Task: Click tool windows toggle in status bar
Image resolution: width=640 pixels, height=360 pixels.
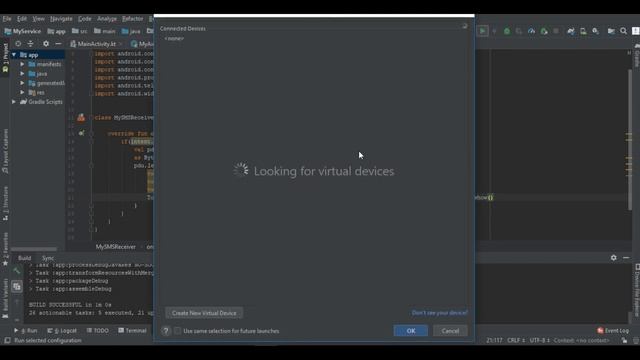Action: click(7, 340)
